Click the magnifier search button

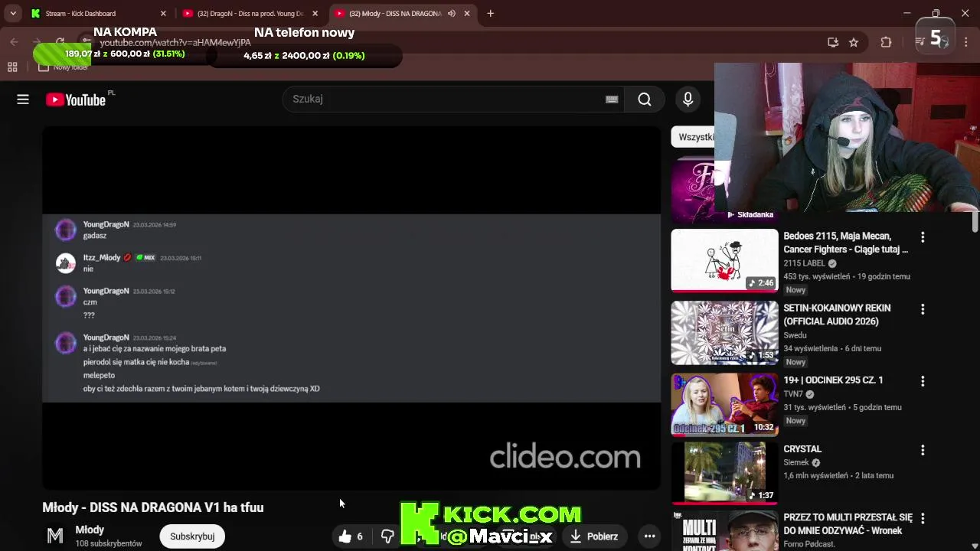pos(645,99)
